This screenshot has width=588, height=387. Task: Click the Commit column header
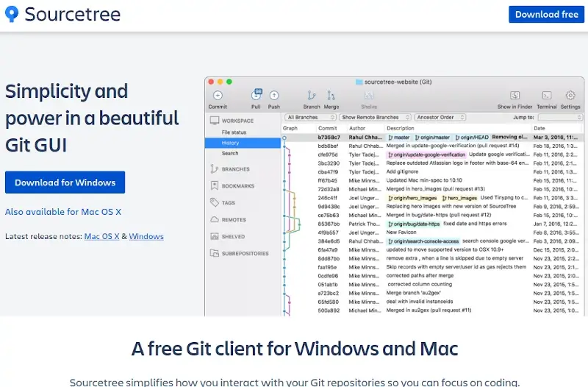[x=327, y=128]
